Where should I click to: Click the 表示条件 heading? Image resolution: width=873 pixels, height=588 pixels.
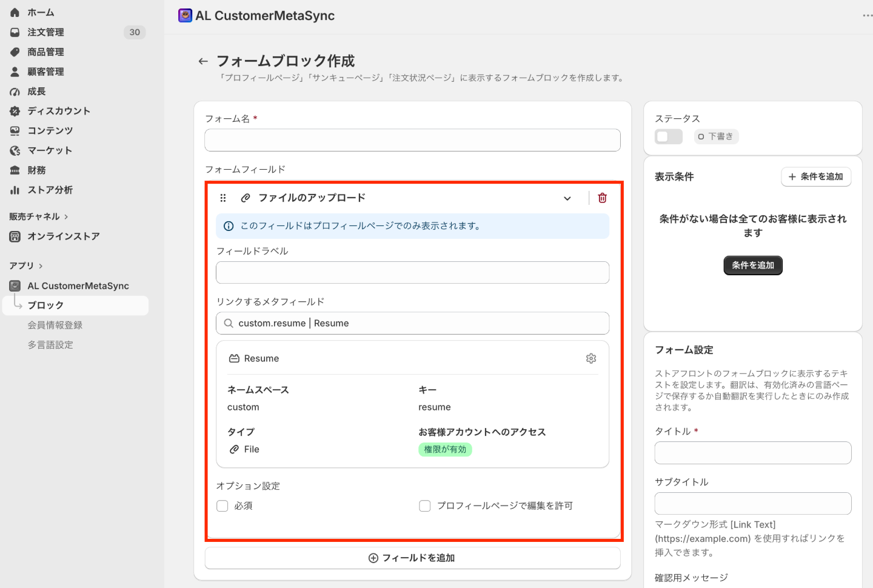pos(674,177)
